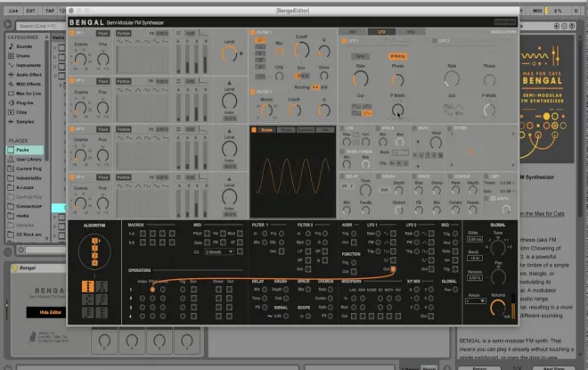Toggle the LFO 1 enable square
Screen dimensions: 588x370
click(344, 40)
